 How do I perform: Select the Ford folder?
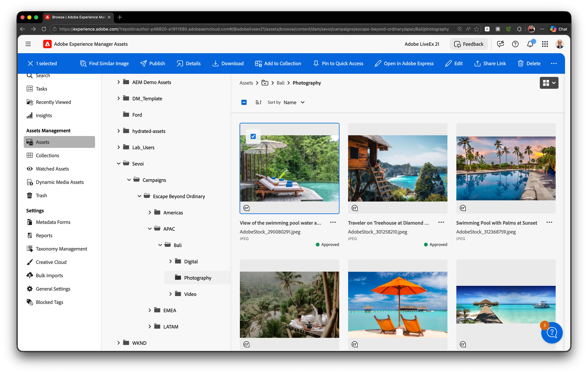[x=137, y=115]
